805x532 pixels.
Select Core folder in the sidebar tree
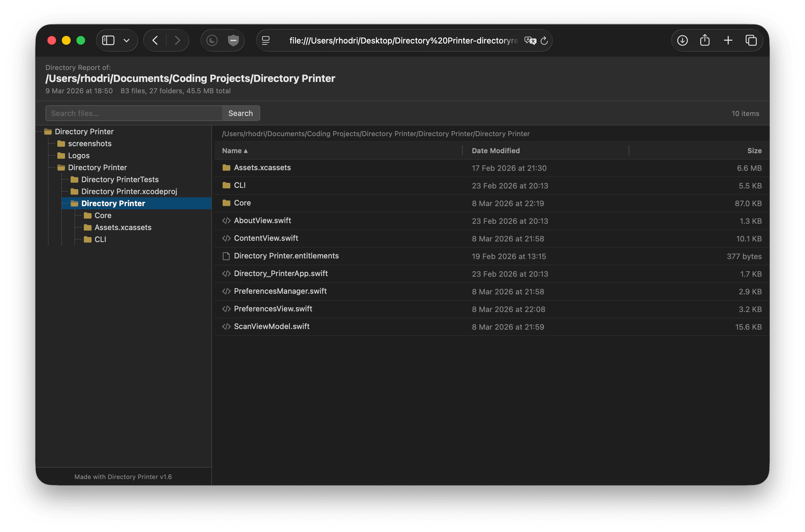[x=103, y=216]
